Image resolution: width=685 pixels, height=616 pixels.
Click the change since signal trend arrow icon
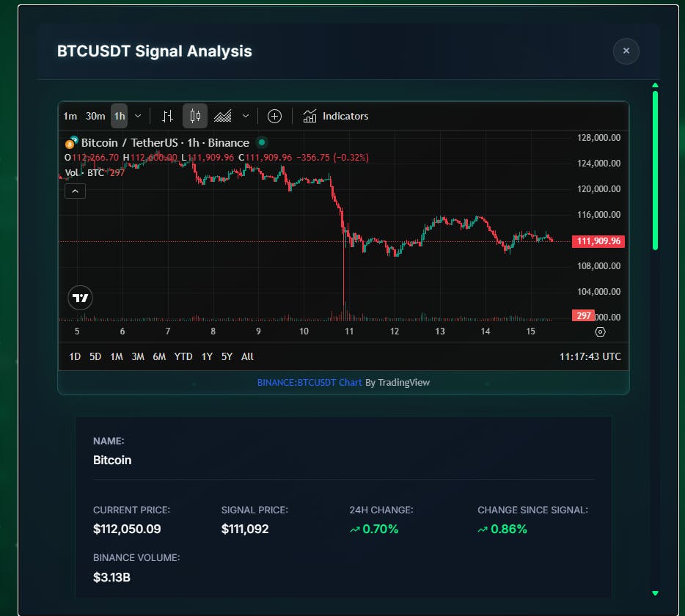click(483, 529)
